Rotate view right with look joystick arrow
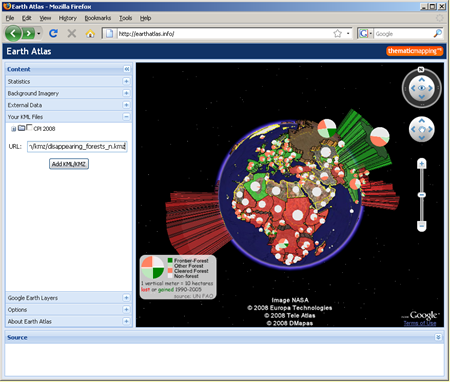Image resolution: width=450 pixels, height=382 pixels. pos(430,88)
